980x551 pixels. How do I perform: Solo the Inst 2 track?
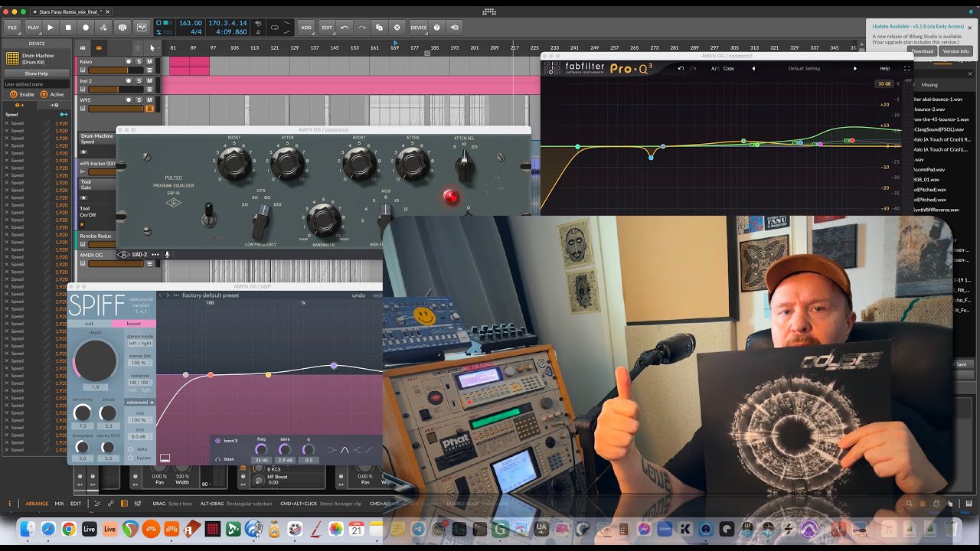tap(139, 80)
